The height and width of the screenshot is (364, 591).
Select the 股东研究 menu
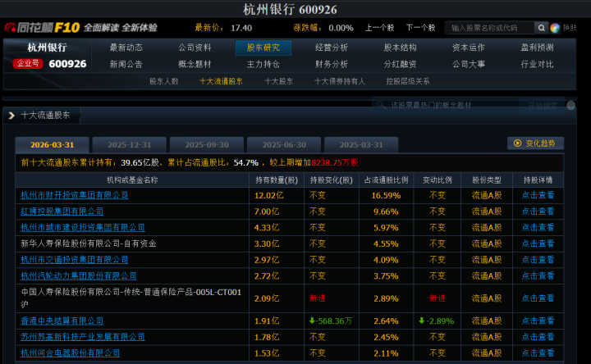(263, 48)
